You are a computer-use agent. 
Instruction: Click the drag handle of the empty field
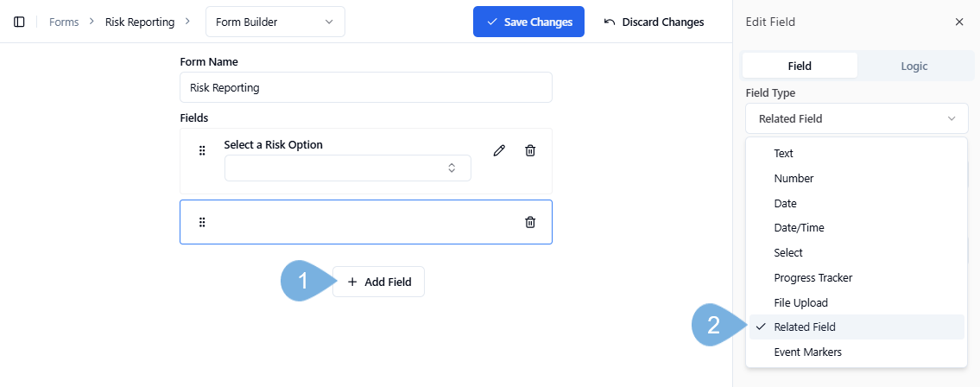(x=202, y=222)
